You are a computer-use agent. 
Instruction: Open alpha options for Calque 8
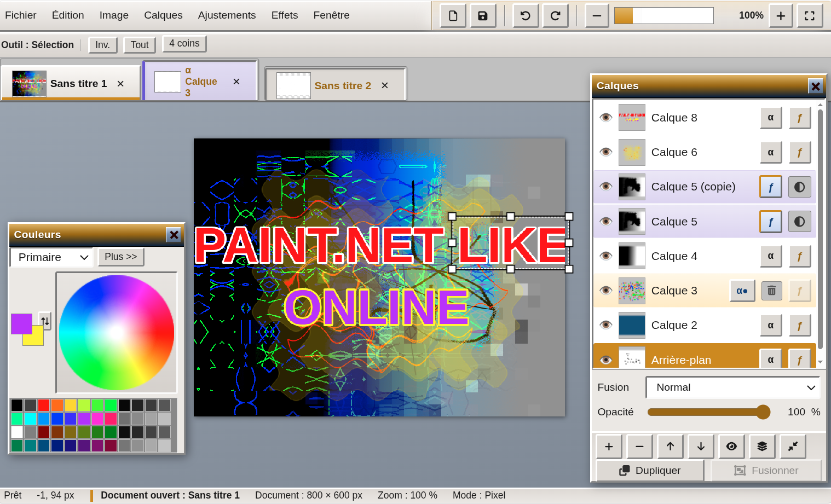click(x=771, y=118)
